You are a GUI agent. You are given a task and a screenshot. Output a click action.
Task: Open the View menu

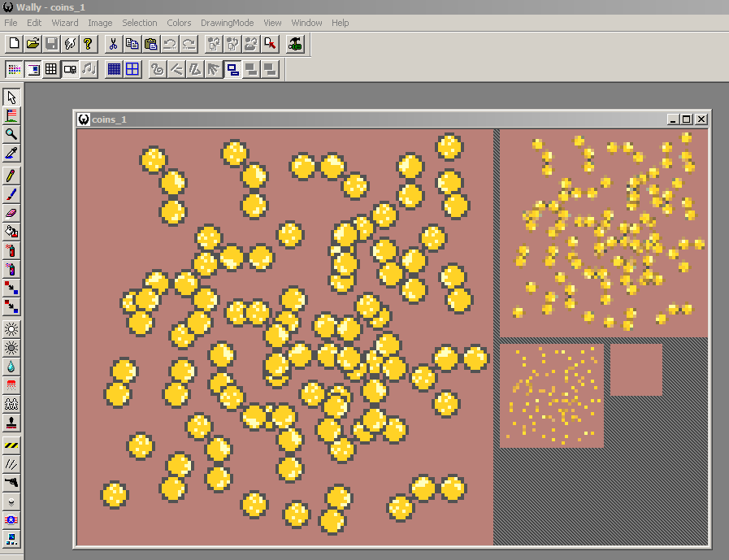pyautogui.click(x=272, y=23)
